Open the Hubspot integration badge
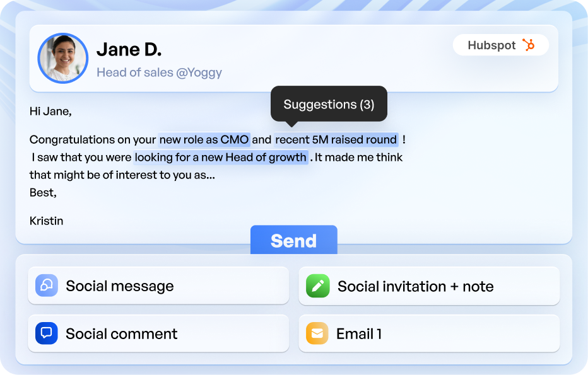Screen dimensions: 588x375 click(501, 45)
